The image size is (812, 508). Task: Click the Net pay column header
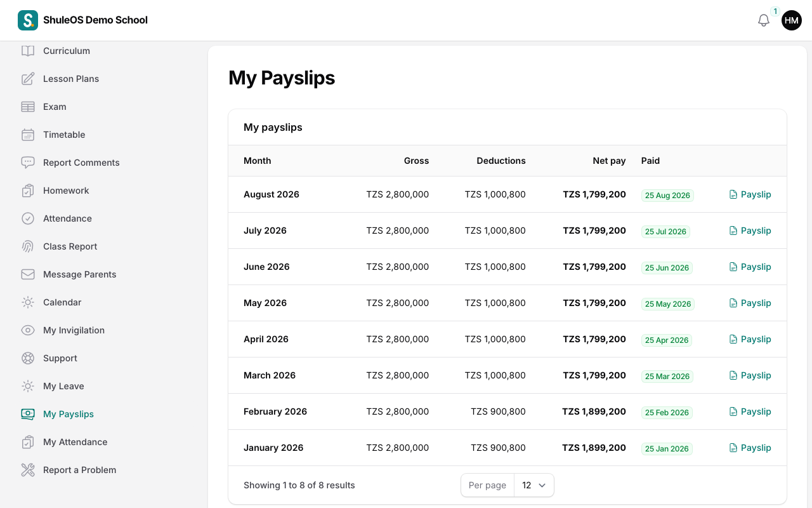pos(609,161)
